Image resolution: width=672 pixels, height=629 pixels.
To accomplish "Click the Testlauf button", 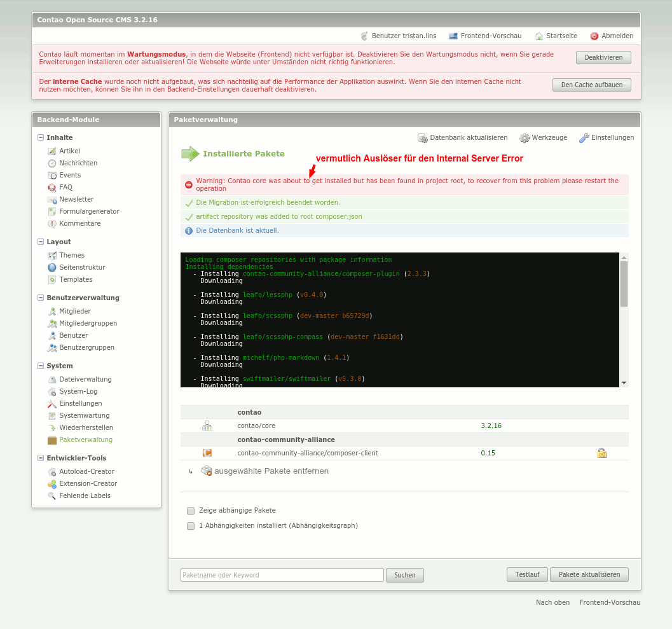I will 527,574.
